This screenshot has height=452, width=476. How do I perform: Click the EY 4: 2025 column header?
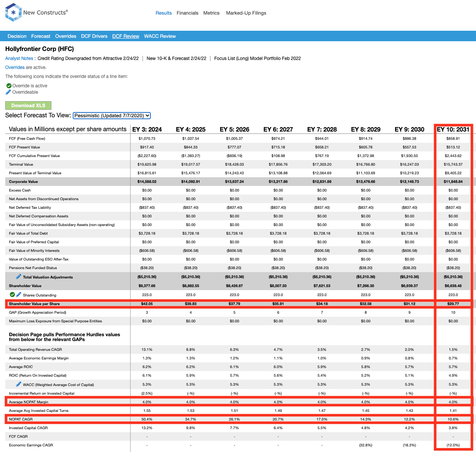pyautogui.click(x=191, y=129)
